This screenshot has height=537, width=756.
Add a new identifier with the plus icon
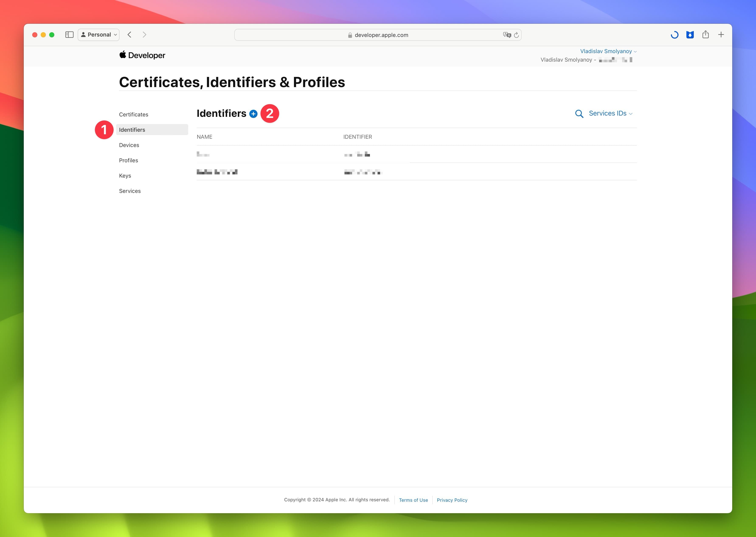click(253, 114)
